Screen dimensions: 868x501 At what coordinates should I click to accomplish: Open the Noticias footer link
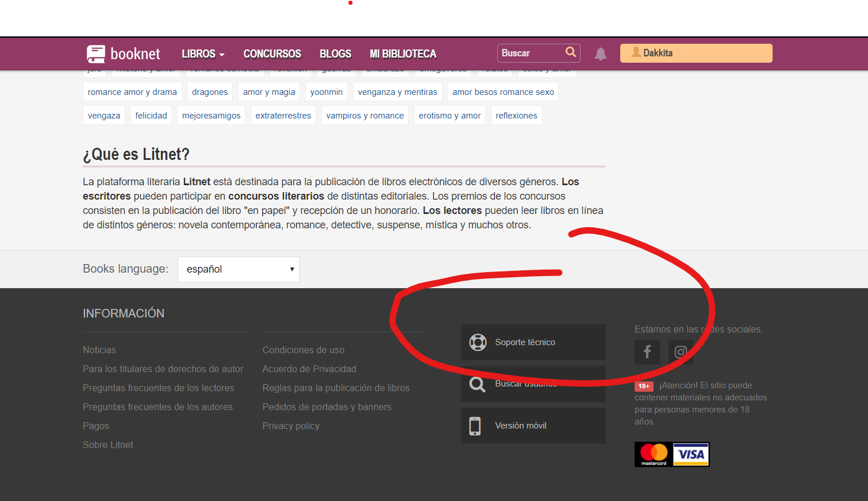coord(99,350)
